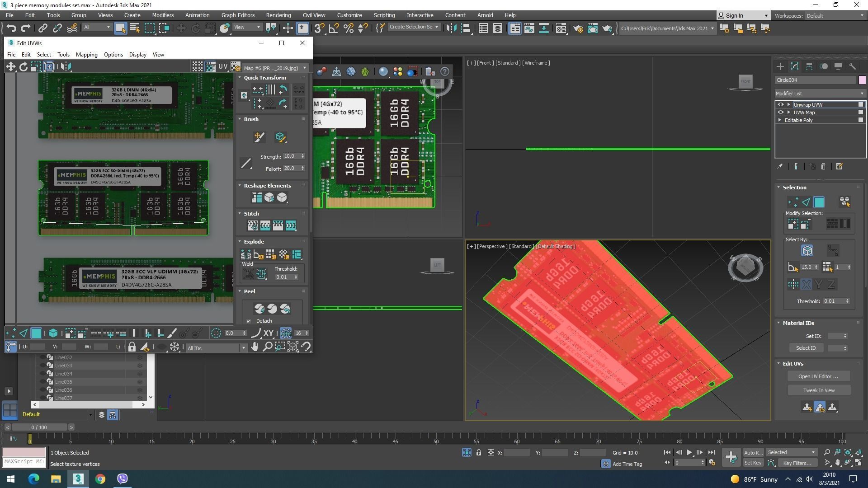Click the Key Filters button

click(x=797, y=463)
